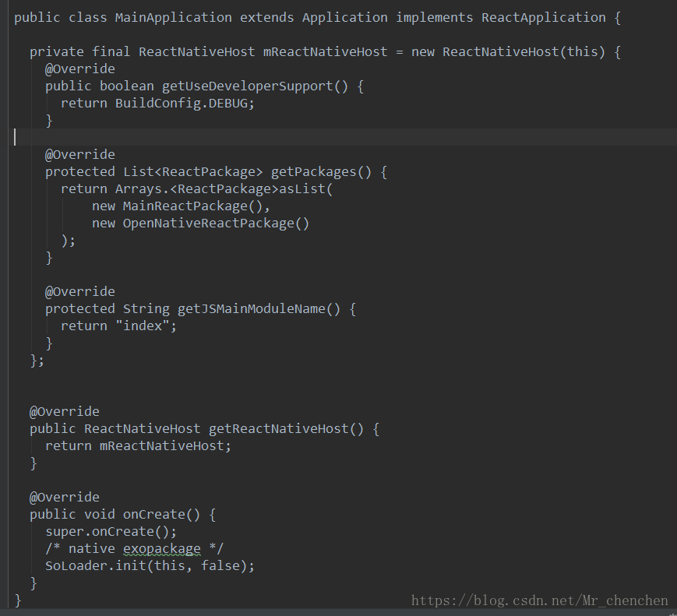Click BuildConfig.DEBUG return value

coord(182,103)
